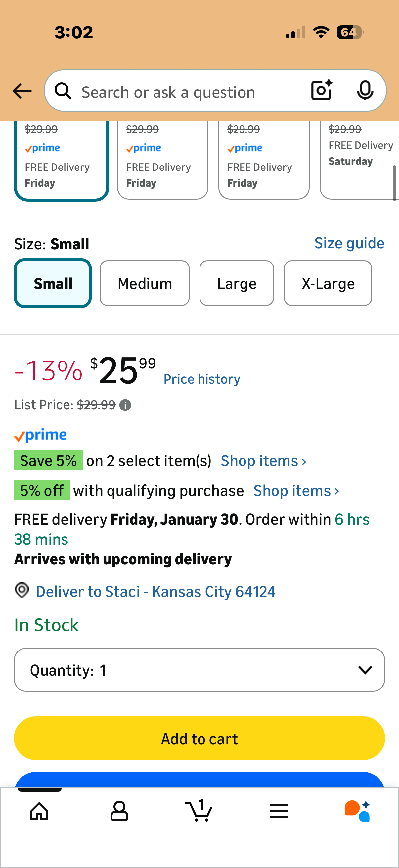Change delivery address Staci Kansas City

point(155,592)
